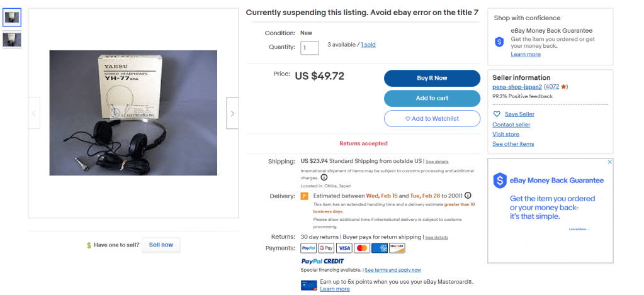This screenshot has height=295, width=644.
Task: Click the quantity input field
Action: [310, 47]
